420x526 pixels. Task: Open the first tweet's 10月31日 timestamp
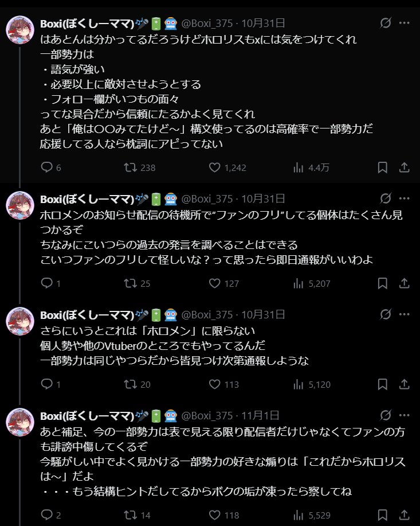point(264,24)
